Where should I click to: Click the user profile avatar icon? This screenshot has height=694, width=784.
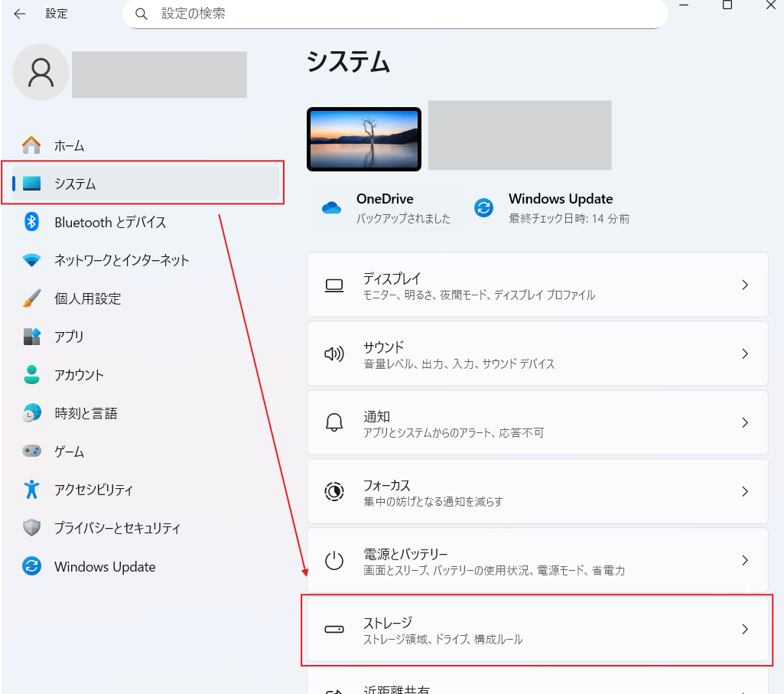[x=41, y=73]
